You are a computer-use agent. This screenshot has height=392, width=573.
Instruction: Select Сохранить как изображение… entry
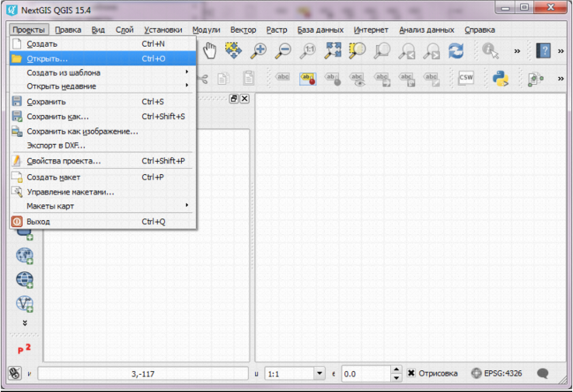[x=102, y=131]
